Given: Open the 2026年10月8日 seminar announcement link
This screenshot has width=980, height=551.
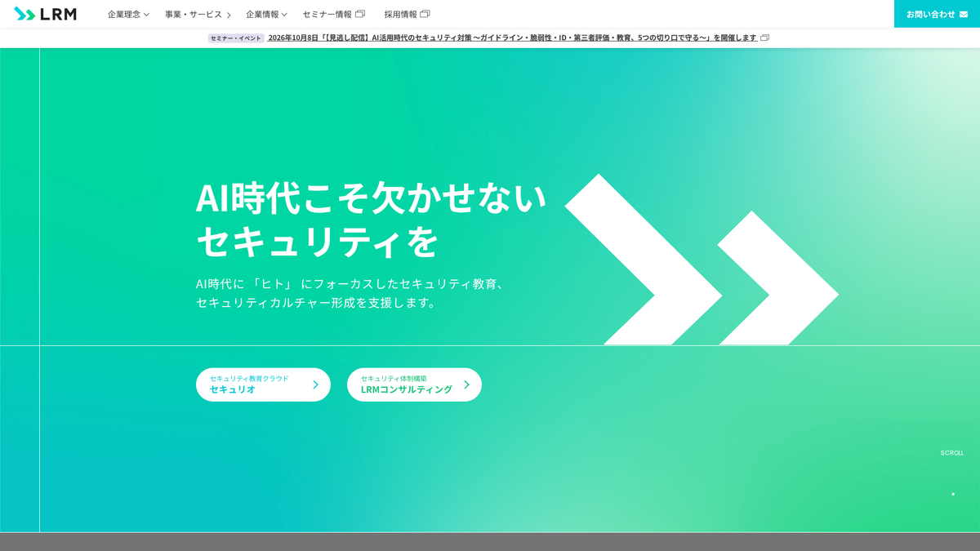Looking at the screenshot, I should [512, 38].
